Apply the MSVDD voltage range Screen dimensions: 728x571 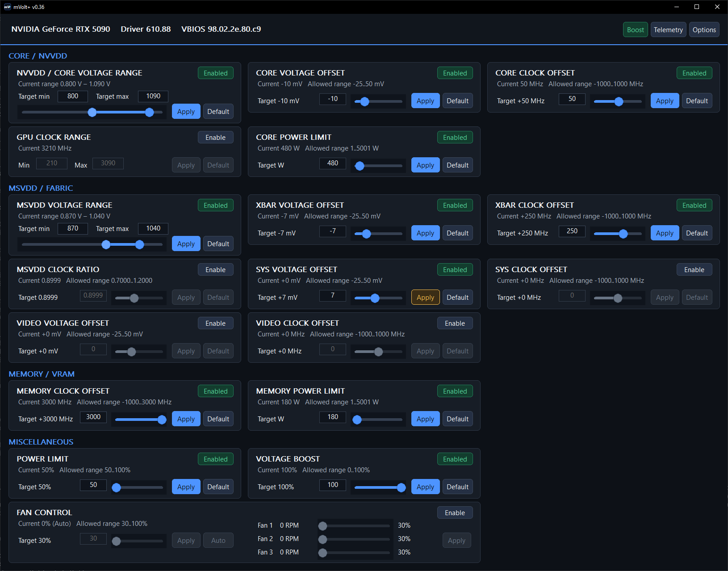(x=186, y=244)
